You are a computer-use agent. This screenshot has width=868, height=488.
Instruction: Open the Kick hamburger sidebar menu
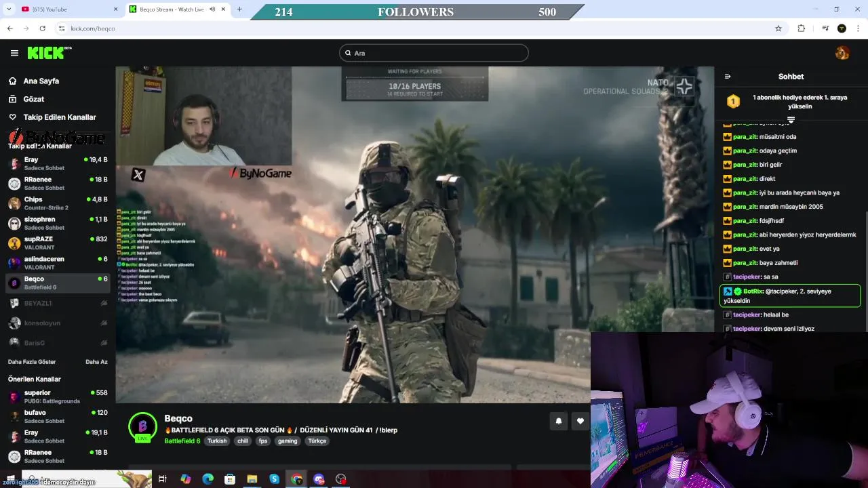pos(14,53)
